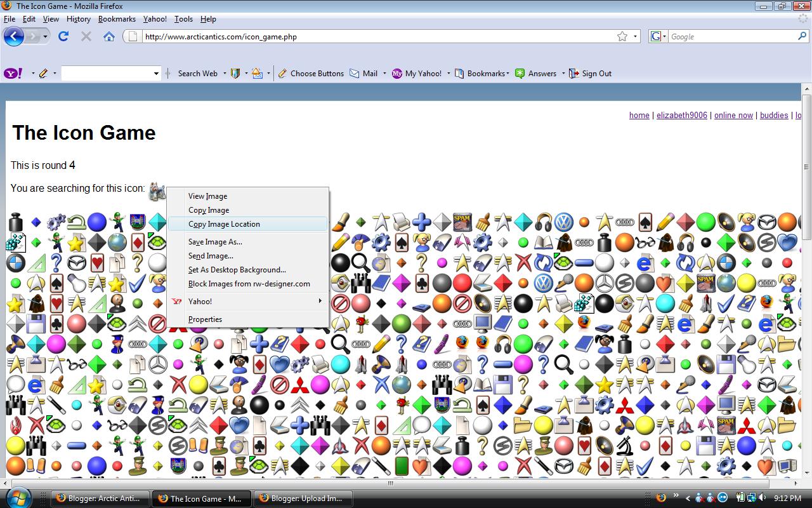
Task: Choose Send Image... from context menu
Action: tap(247, 256)
